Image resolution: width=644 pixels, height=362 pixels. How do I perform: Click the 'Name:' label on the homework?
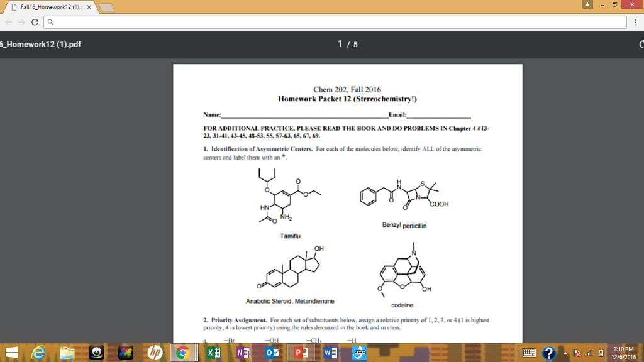coord(212,115)
